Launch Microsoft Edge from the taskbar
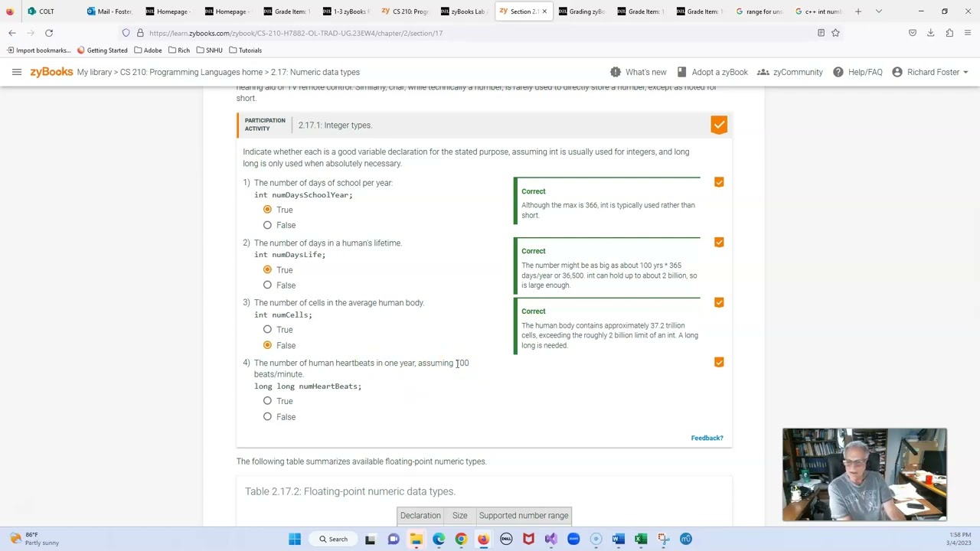 439,539
